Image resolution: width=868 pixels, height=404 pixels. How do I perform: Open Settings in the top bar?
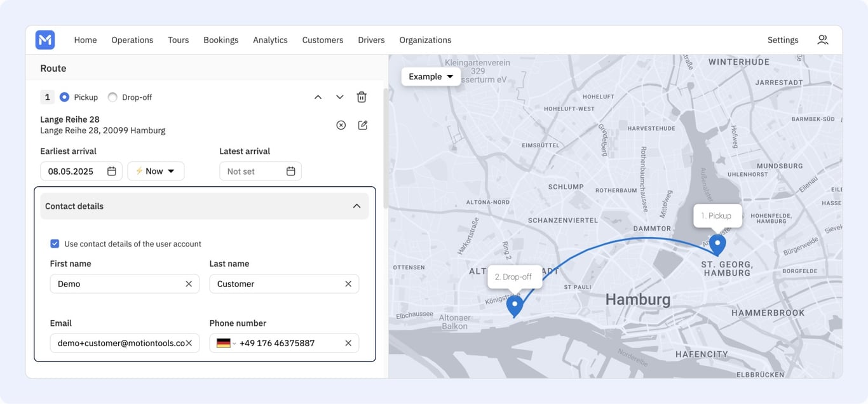(x=783, y=40)
